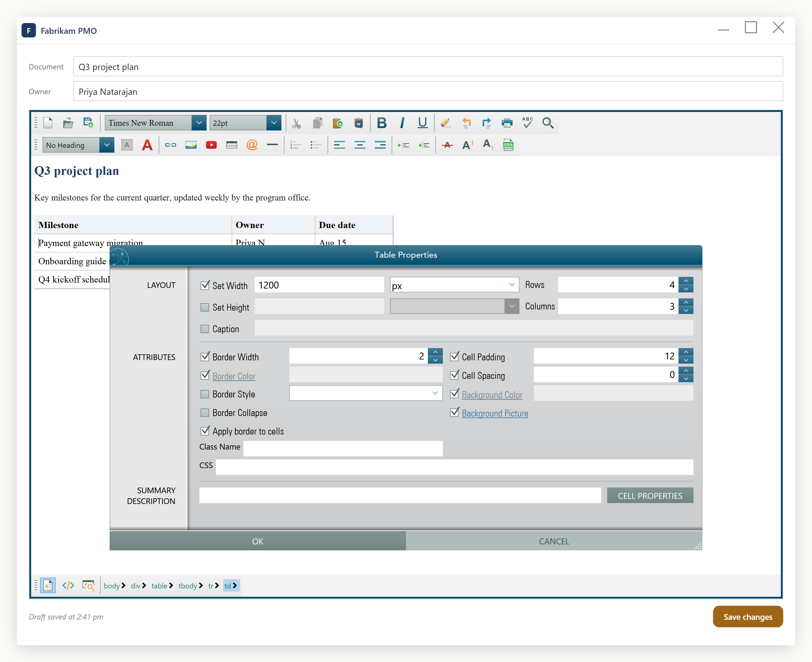Screen dimensions: 812x662
Task: Check the Set Height checkbox
Action: click(205, 307)
